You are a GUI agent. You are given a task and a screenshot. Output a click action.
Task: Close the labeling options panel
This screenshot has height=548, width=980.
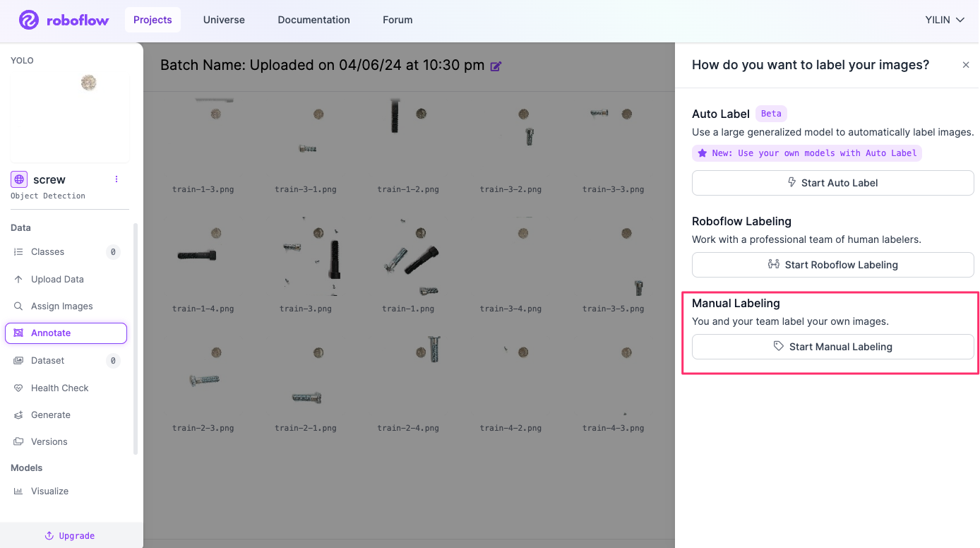[966, 65]
